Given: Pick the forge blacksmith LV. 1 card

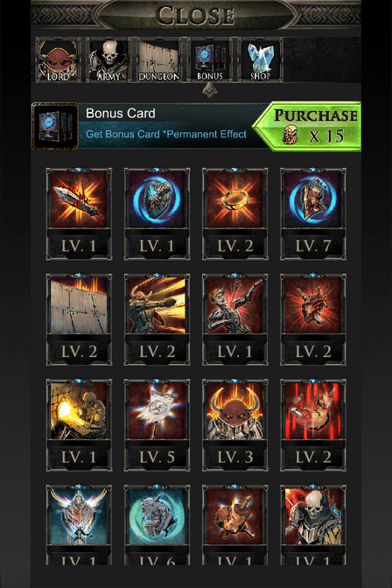Looking at the screenshot, I should [x=79, y=425].
